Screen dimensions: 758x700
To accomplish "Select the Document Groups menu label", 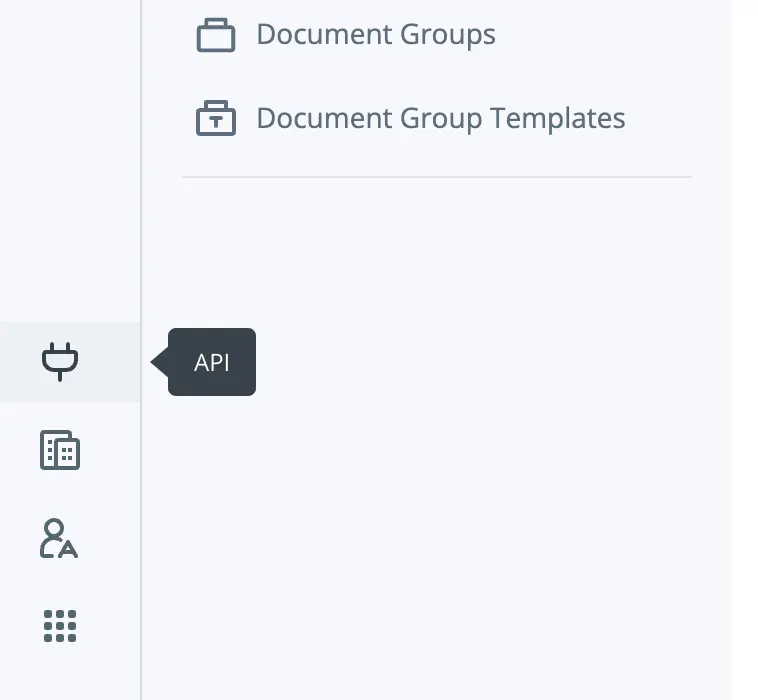I will point(375,34).
